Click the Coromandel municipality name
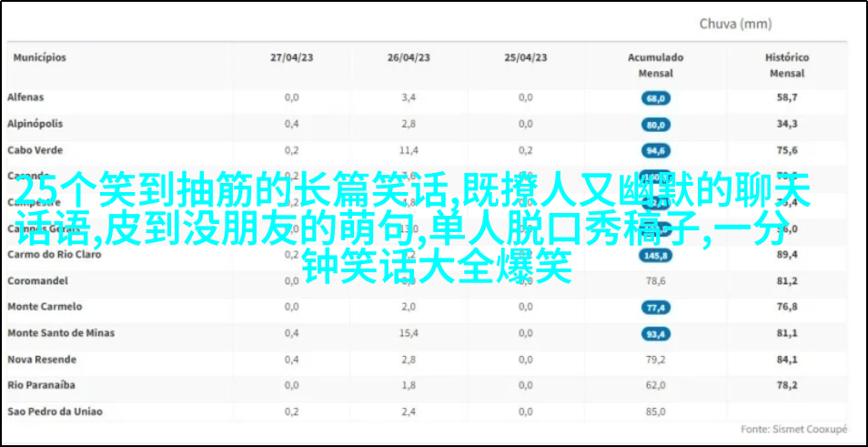 (35, 281)
